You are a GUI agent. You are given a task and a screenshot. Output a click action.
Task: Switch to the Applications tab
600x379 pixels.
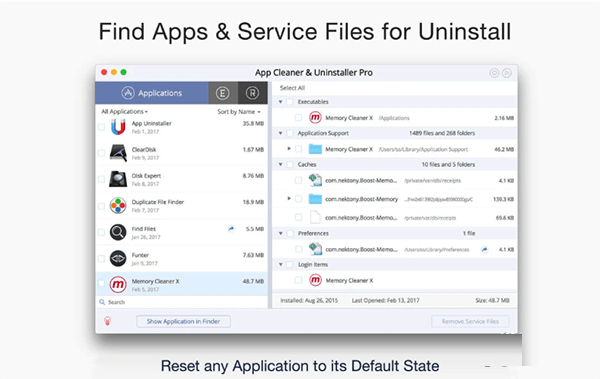pos(152,93)
